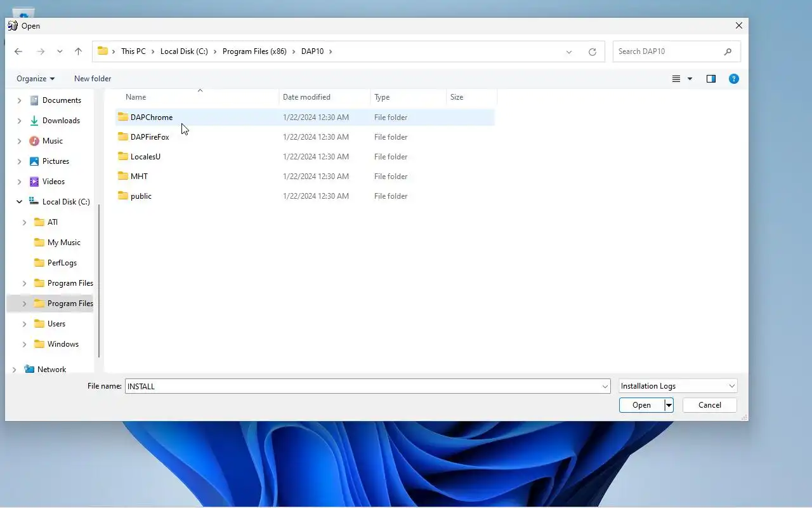Go up one folder level
812x508 pixels.
tap(78, 51)
